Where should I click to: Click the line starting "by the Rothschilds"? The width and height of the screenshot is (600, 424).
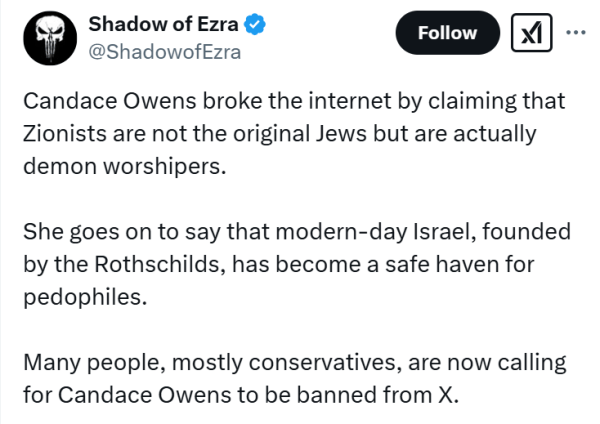279,265
